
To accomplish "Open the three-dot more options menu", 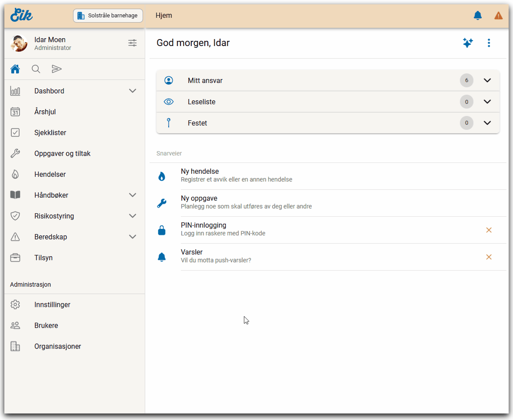I will (489, 43).
